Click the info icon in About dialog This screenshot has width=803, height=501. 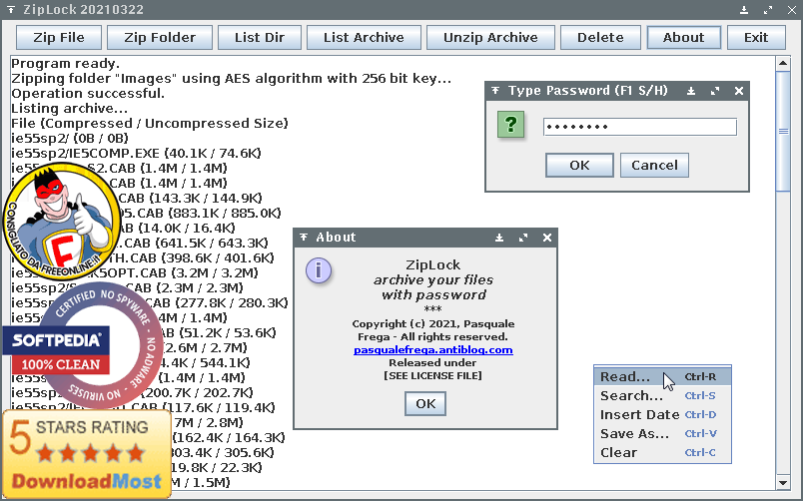point(318,271)
